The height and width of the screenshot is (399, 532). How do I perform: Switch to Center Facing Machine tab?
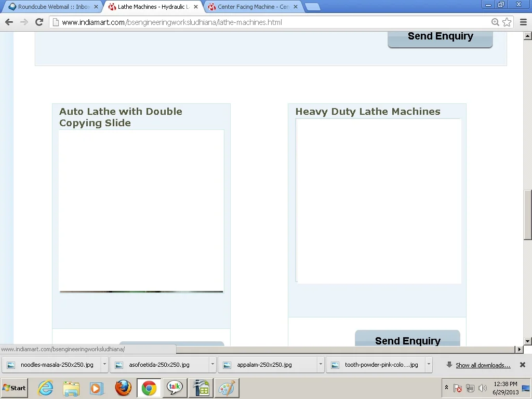tap(253, 7)
